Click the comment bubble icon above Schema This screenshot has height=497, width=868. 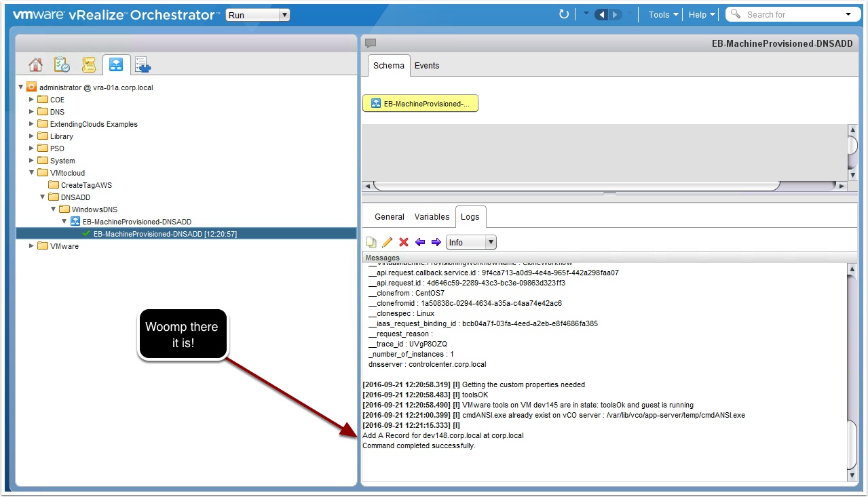click(x=371, y=43)
